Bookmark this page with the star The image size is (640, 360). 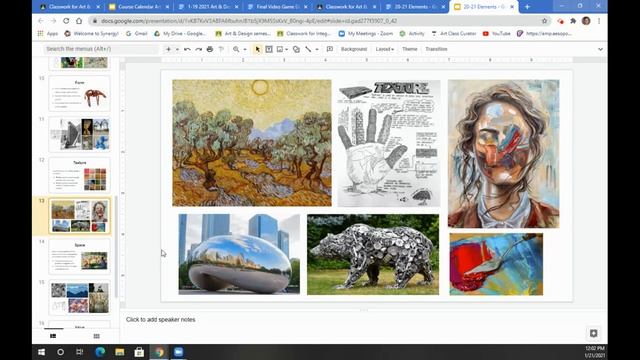click(x=544, y=21)
